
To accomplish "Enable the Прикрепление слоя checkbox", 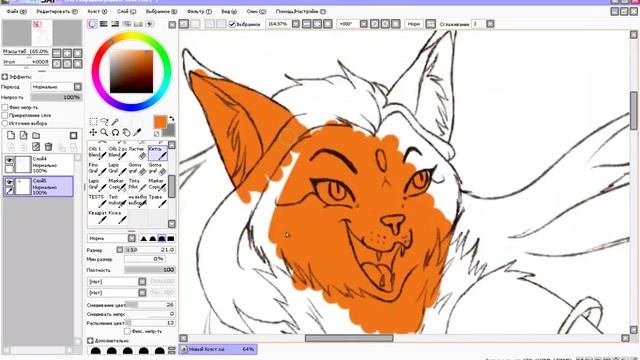I will pos(5,115).
